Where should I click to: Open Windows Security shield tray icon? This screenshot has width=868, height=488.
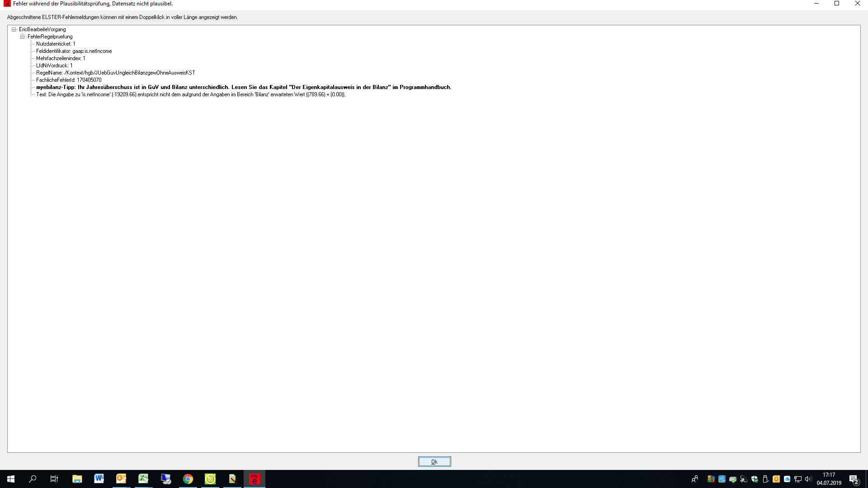[755, 479]
